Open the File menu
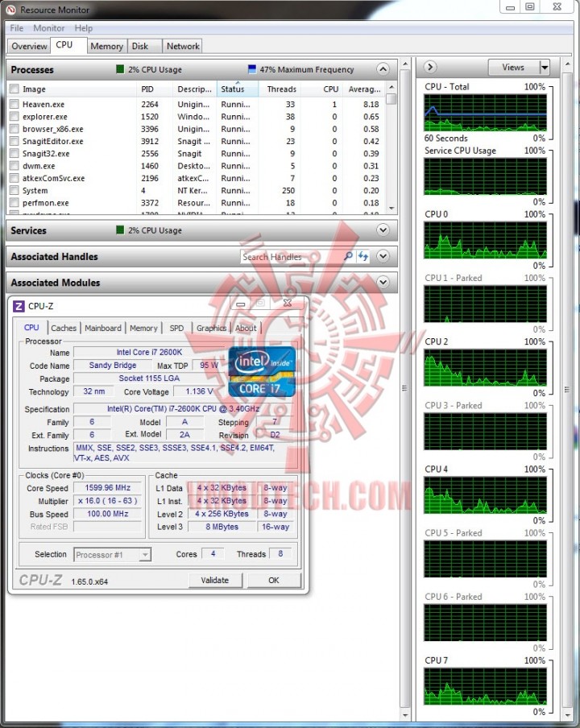The width and height of the screenshot is (580, 728). point(17,28)
